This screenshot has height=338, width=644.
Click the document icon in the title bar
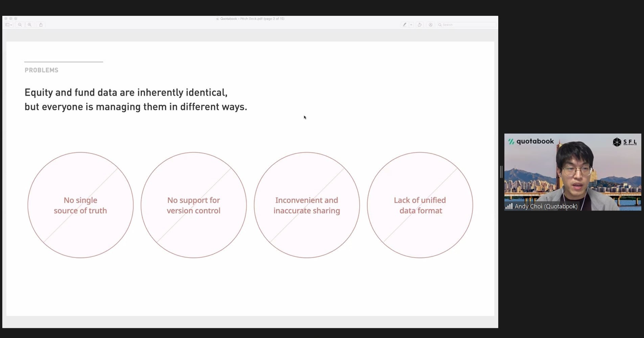217,19
